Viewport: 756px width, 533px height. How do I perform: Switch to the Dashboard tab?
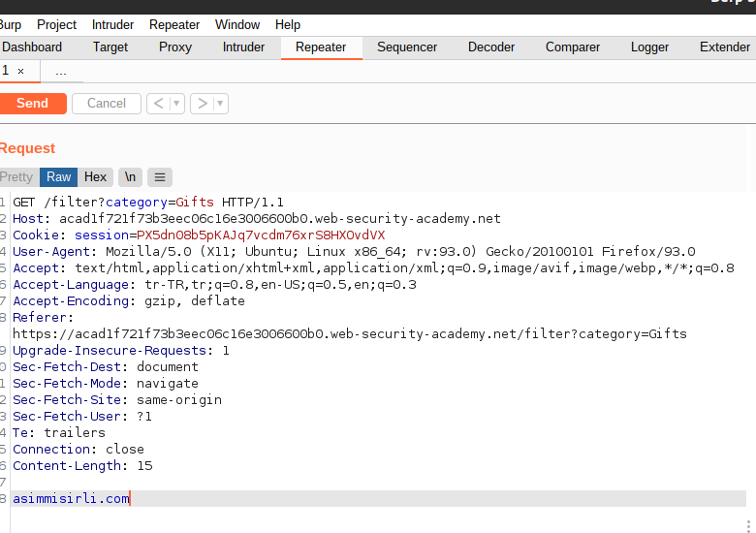[32, 47]
